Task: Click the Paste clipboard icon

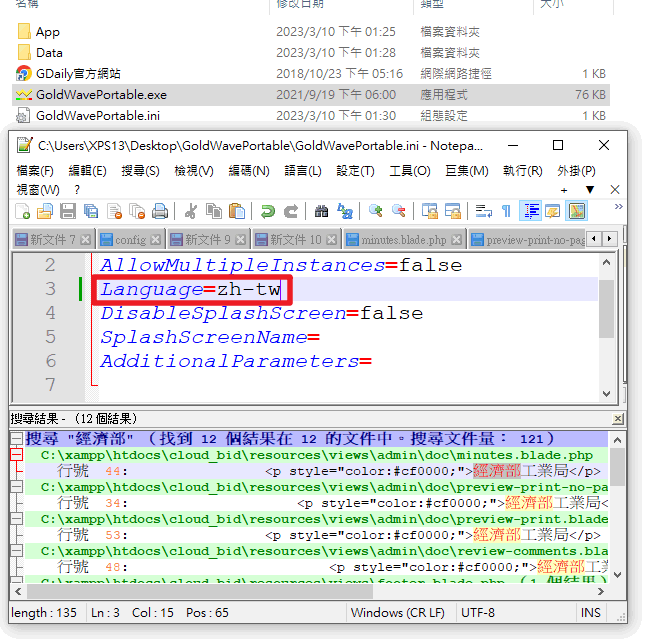Action: coord(237,211)
